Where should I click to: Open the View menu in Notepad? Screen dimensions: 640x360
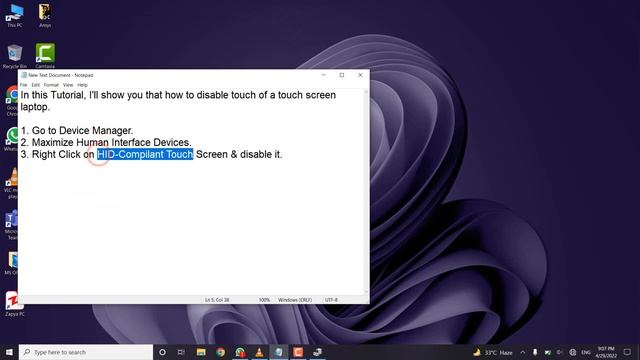(68, 85)
